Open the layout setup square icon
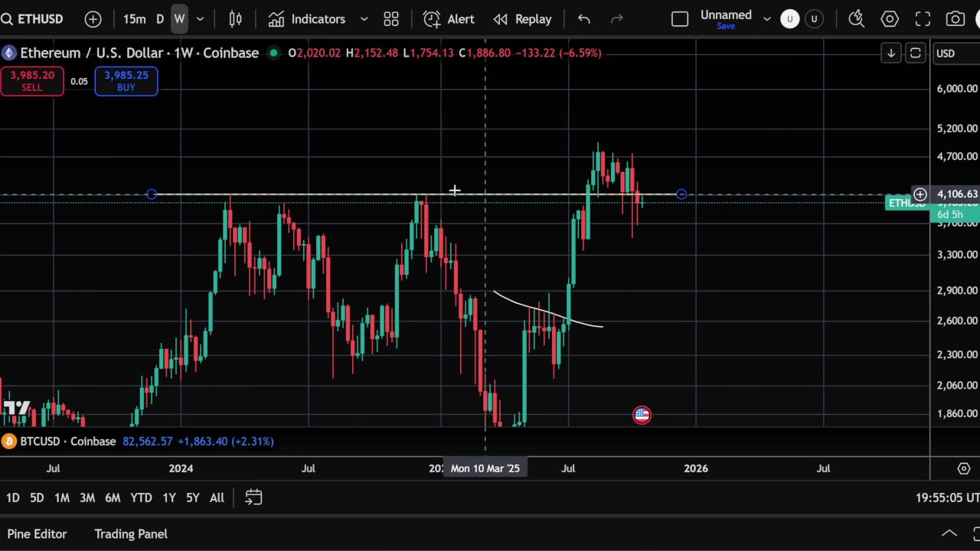Viewport: 980px width, 551px height. click(x=680, y=19)
